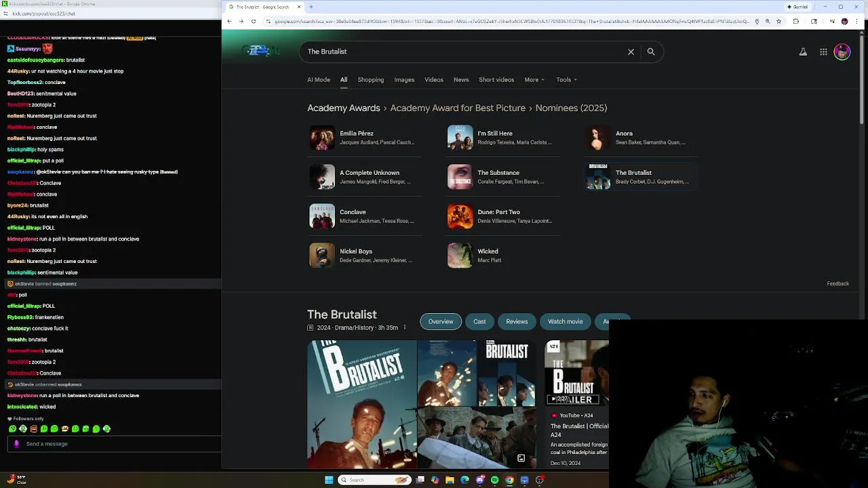The image size is (868, 488).
Task: Switch to the Images tab
Action: pyautogui.click(x=404, y=80)
